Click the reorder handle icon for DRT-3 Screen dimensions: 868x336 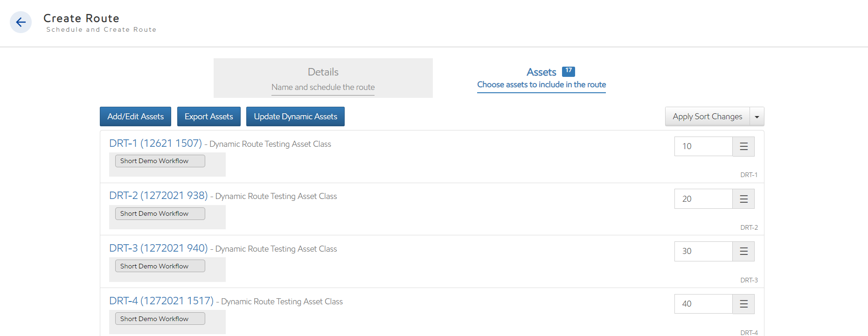point(743,252)
